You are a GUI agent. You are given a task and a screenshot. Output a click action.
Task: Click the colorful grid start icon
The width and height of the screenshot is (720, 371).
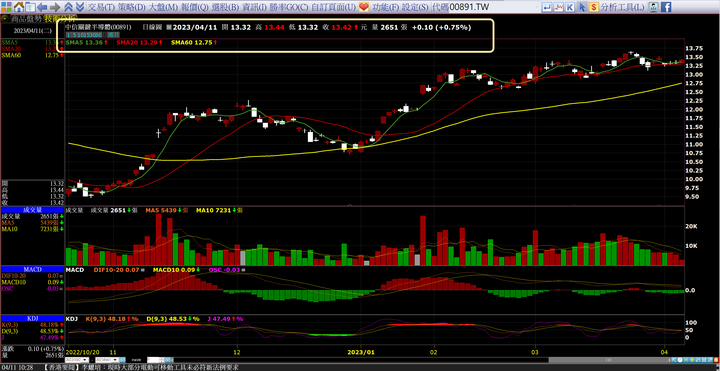point(6,7)
